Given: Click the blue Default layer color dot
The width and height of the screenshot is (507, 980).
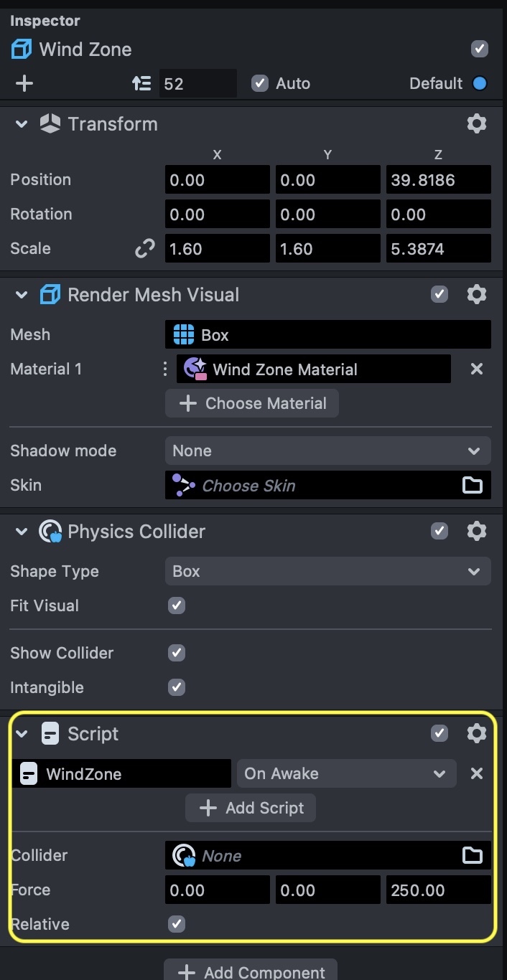Looking at the screenshot, I should point(480,83).
